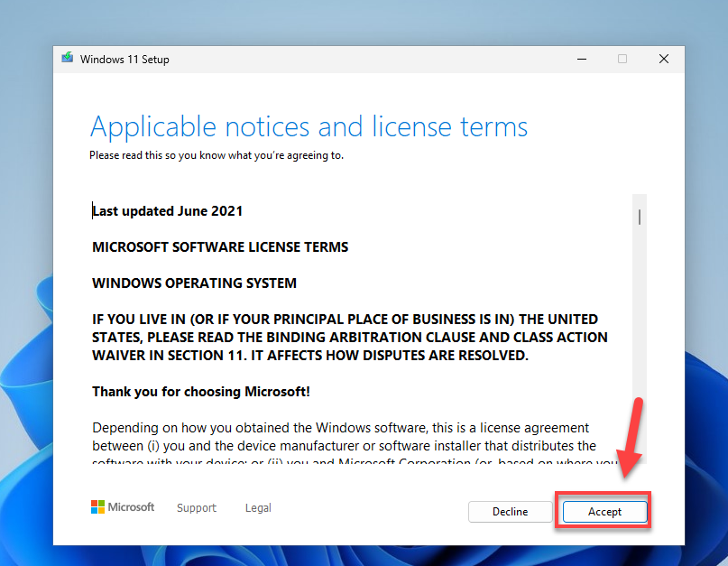
Task: Close the Windows 11 Setup window
Action: (664, 59)
